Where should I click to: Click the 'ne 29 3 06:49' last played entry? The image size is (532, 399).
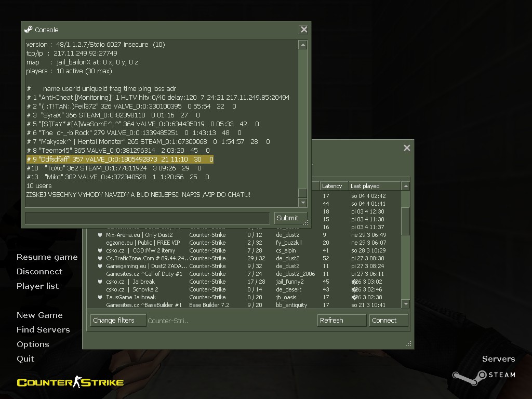369,235
